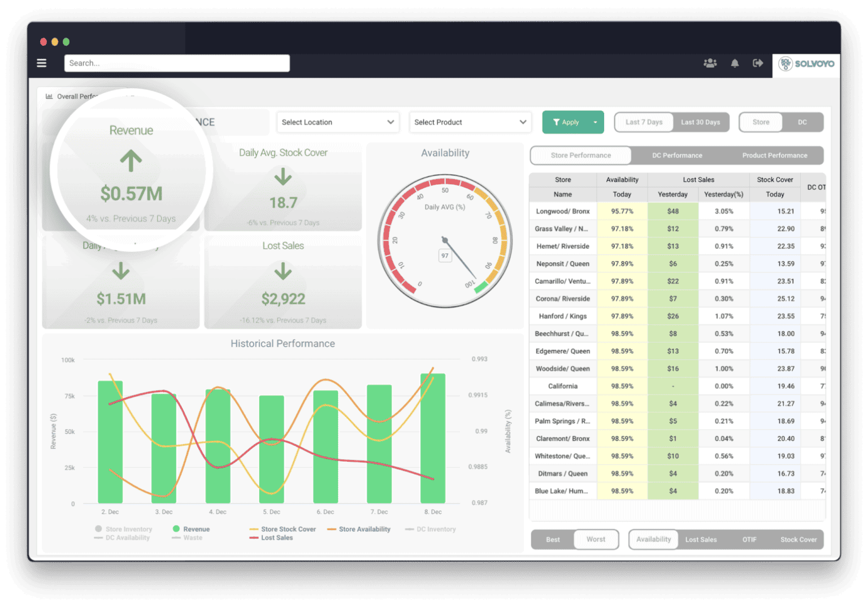The width and height of the screenshot is (868, 607).
Task: Click the 2. Dec revenue bar
Action: click(x=110, y=442)
